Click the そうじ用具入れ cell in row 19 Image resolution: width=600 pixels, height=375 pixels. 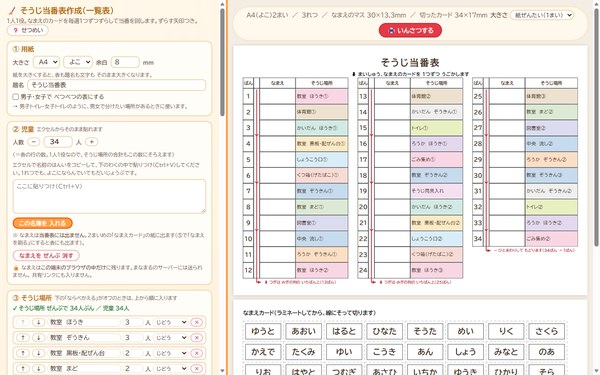click(436, 191)
